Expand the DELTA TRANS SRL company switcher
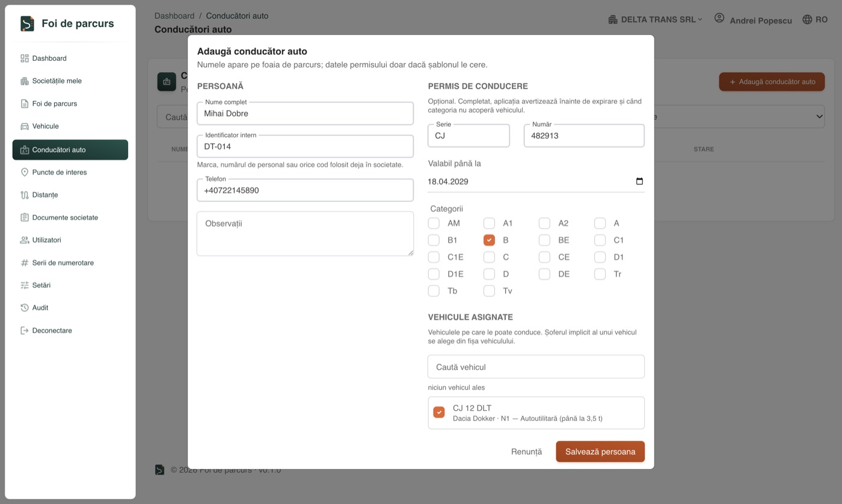 point(655,20)
